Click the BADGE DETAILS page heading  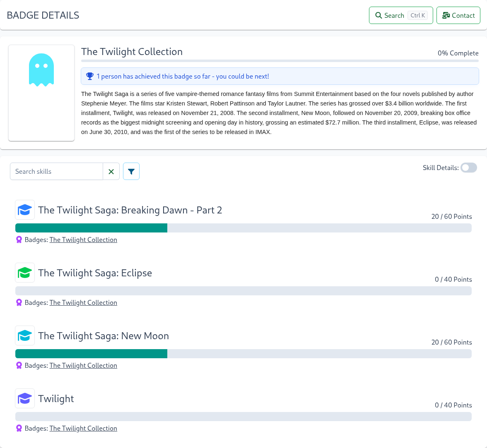tap(43, 15)
